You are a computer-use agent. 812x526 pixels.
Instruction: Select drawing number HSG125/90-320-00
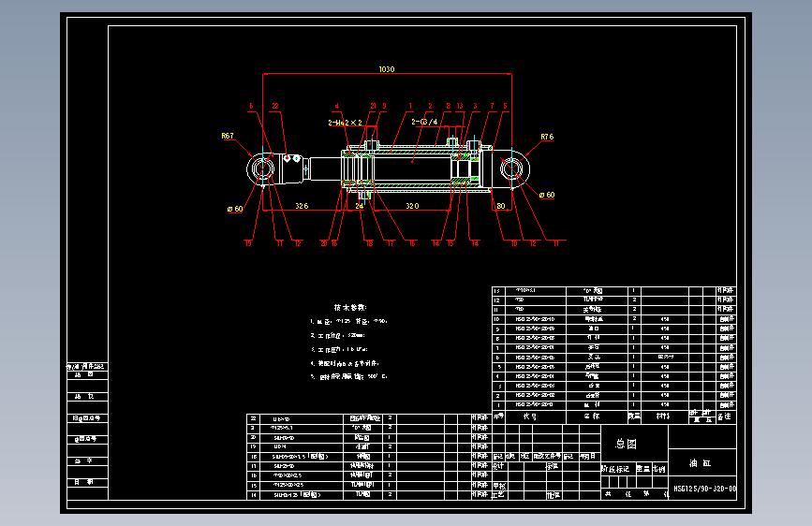(705, 489)
